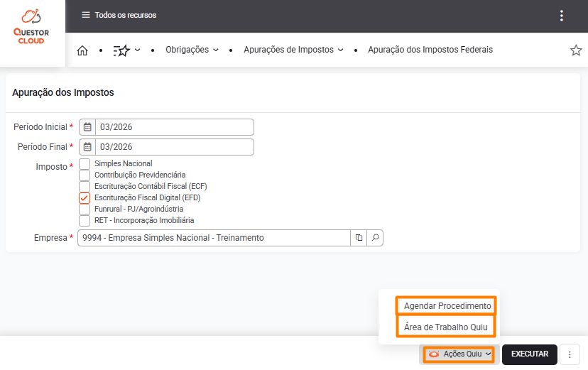The height and width of the screenshot is (370, 588).
Task: Click the Empresa search magnifier icon
Action: [x=376, y=238]
